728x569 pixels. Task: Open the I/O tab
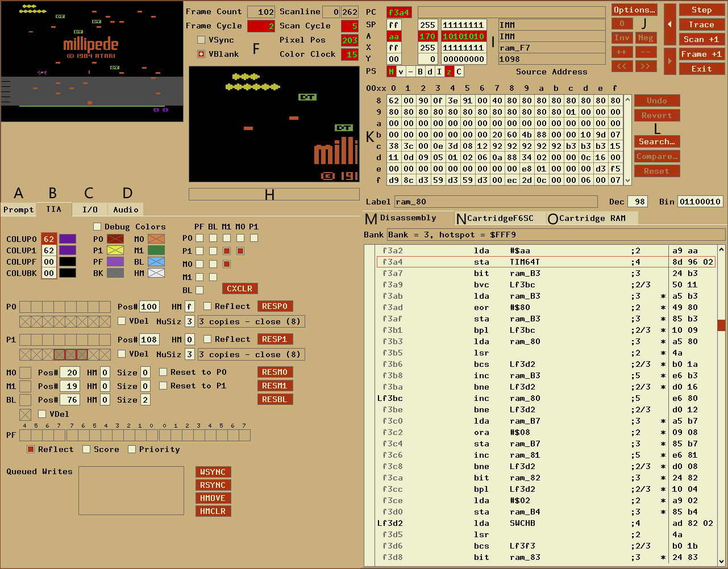point(90,210)
